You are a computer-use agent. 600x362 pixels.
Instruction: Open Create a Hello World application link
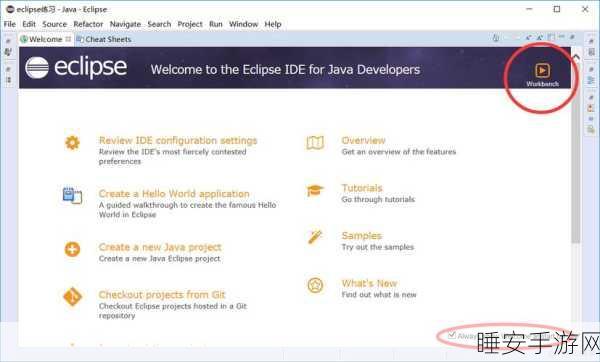(174, 194)
